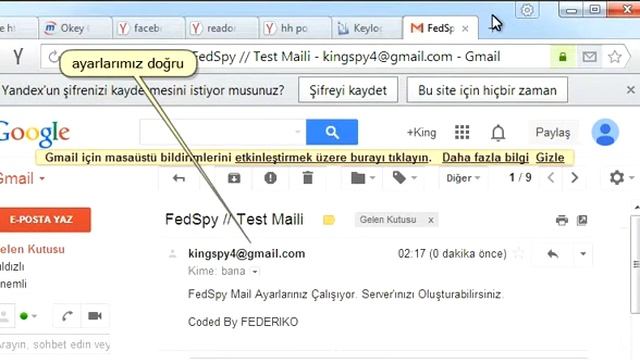Open the Diğer menu

463,178
